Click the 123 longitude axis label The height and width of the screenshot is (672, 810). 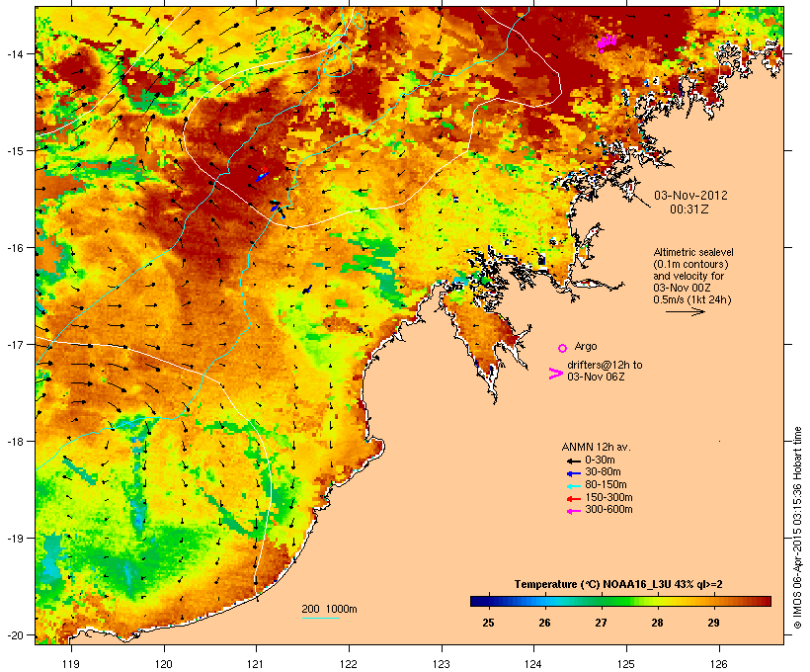tap(442, 664)
